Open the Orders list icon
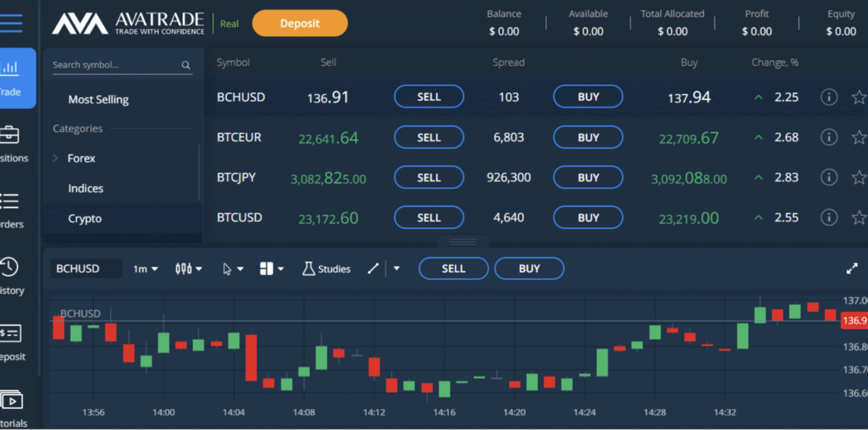 [9, 202]
